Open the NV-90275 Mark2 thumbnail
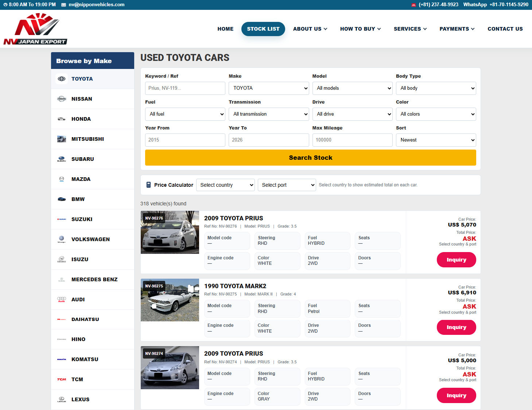Screen dimensions: 532x410 pos(170,300)
